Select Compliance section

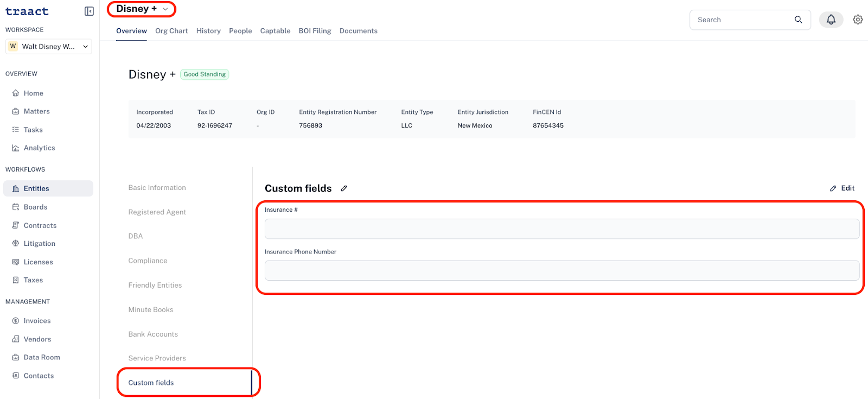[148, 261]
